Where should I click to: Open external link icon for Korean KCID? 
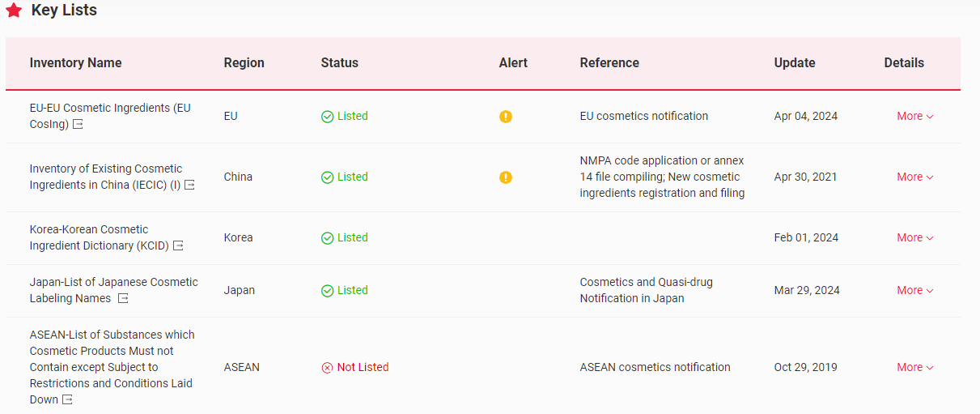coord(178,246)
